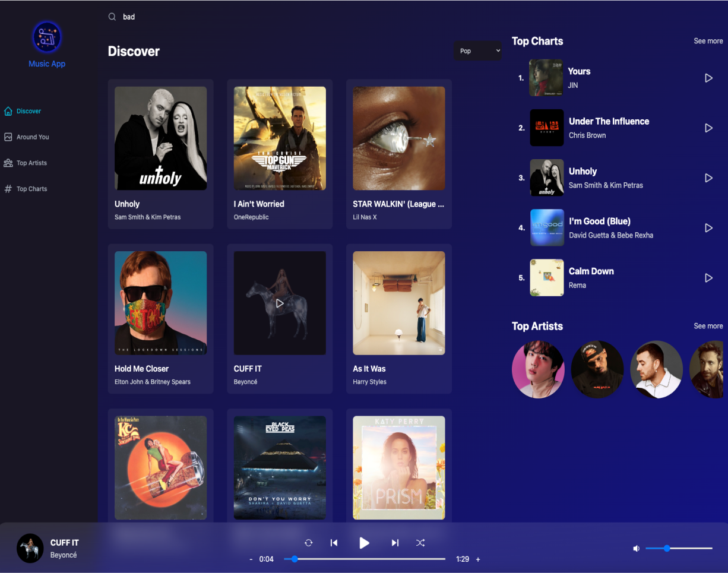Play Unholy using Top Charts play icon
The width and height of the screenshot is (728, 573).
pos(708,178)
